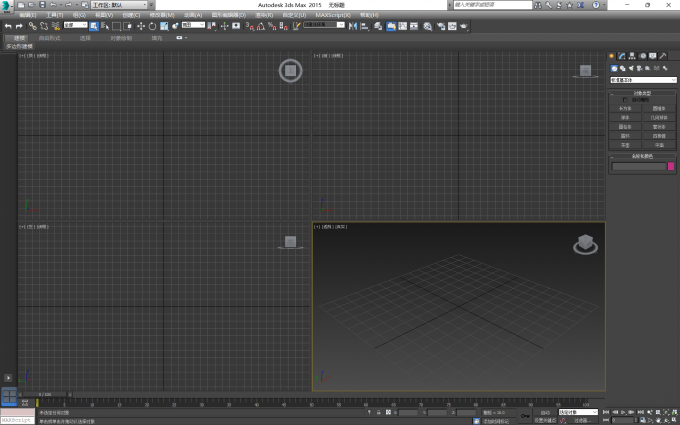Open the MAXScript(X) menu
680x425 pixels.
(333, 15)
